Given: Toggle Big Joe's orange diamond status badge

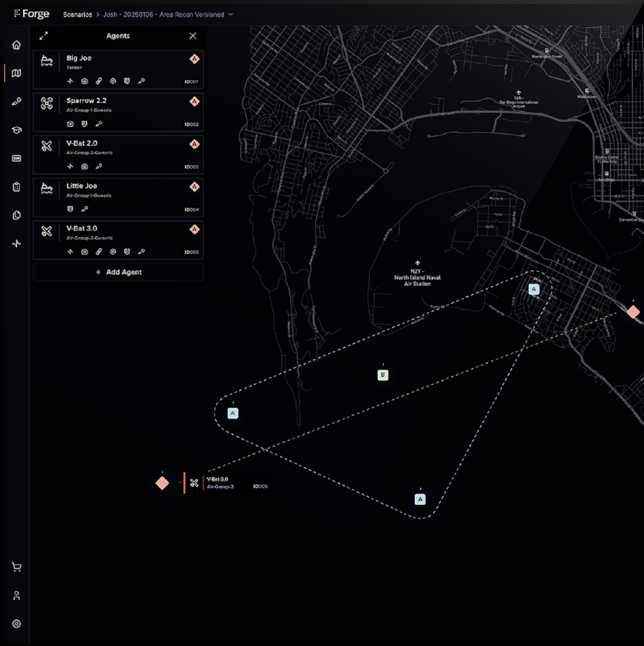Looking at the screenshot, I should point(194,59).
